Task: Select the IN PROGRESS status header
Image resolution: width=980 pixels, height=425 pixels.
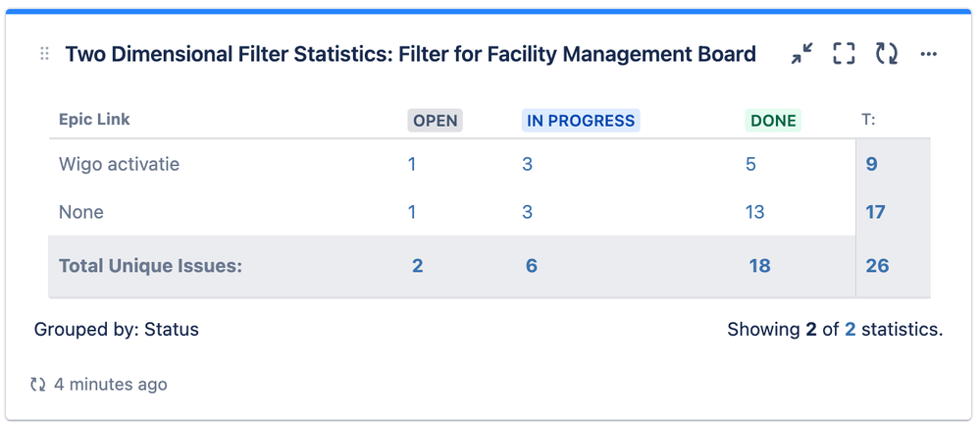Action: (x=581, y=121)
